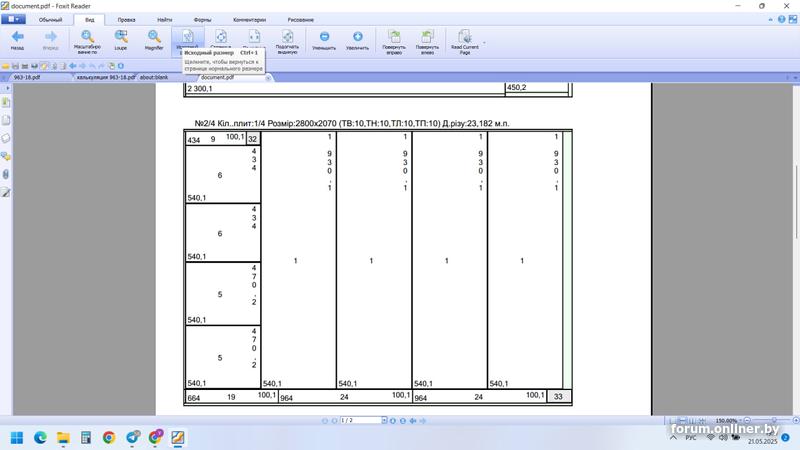Rotate page right with Повернуть вправо
Image resolution: width=800 pixels, height=450 pixels.
click(x=394, y=41)
